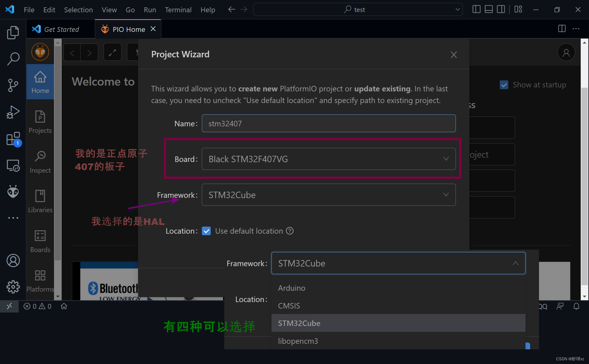Go to PIO Home section
589x364 pixels.
pos(40,82)
